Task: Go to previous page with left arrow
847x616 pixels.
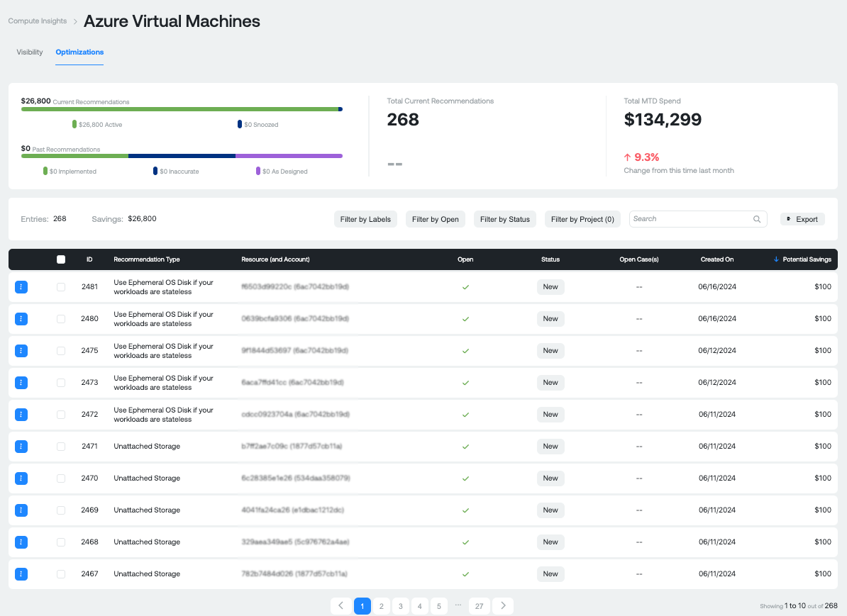Action: click(341, 606)
